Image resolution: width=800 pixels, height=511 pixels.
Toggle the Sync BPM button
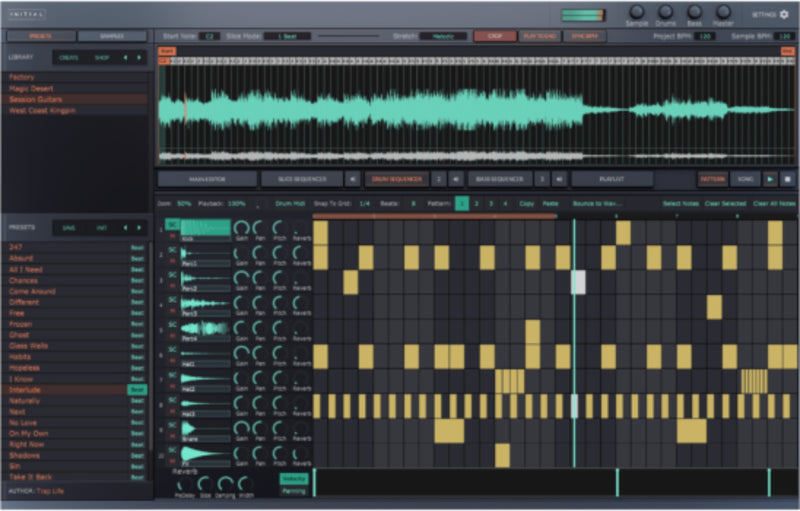click(x=585, y=36)
